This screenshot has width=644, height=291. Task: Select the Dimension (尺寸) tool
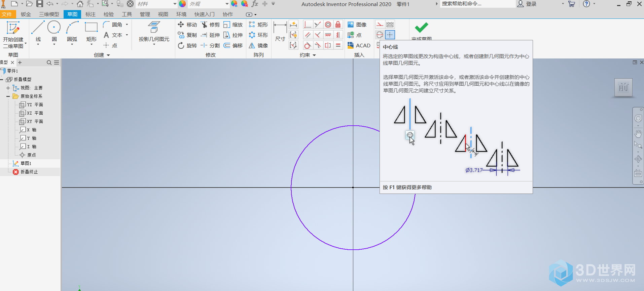click(x=280, y=32)
